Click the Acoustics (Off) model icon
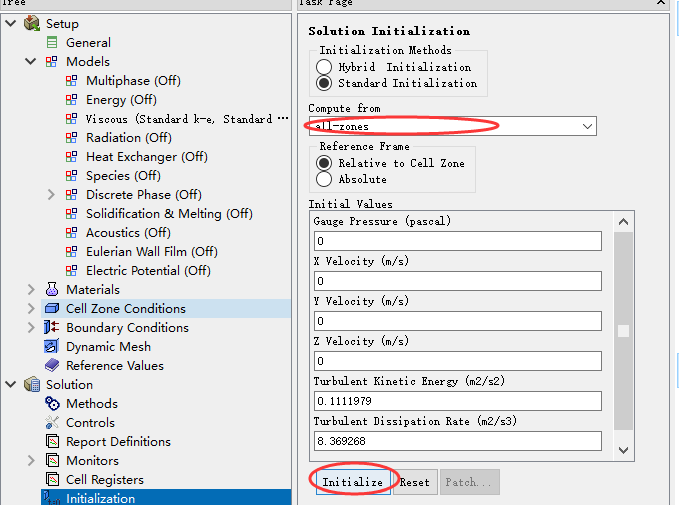 [71, 233]
